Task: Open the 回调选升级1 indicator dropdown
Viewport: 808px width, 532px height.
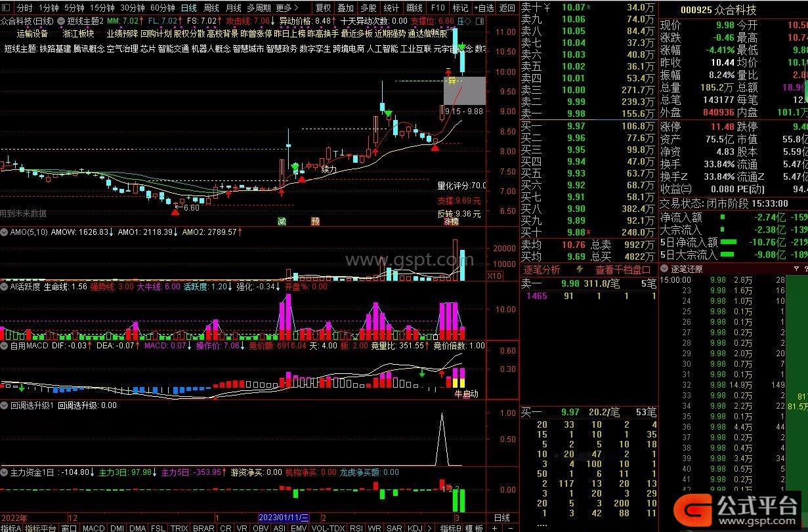Action: pyautogui.click(x=5, y=405)
